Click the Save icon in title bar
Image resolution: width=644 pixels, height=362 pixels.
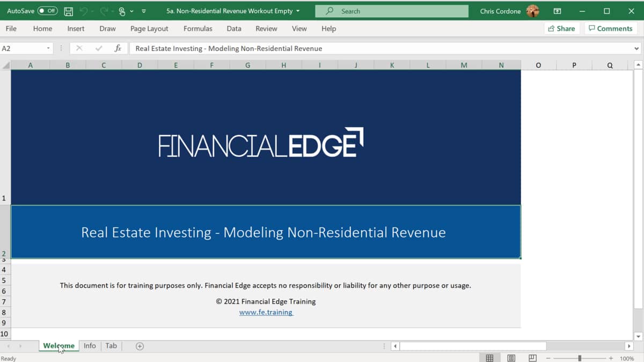tap(68, 11)
